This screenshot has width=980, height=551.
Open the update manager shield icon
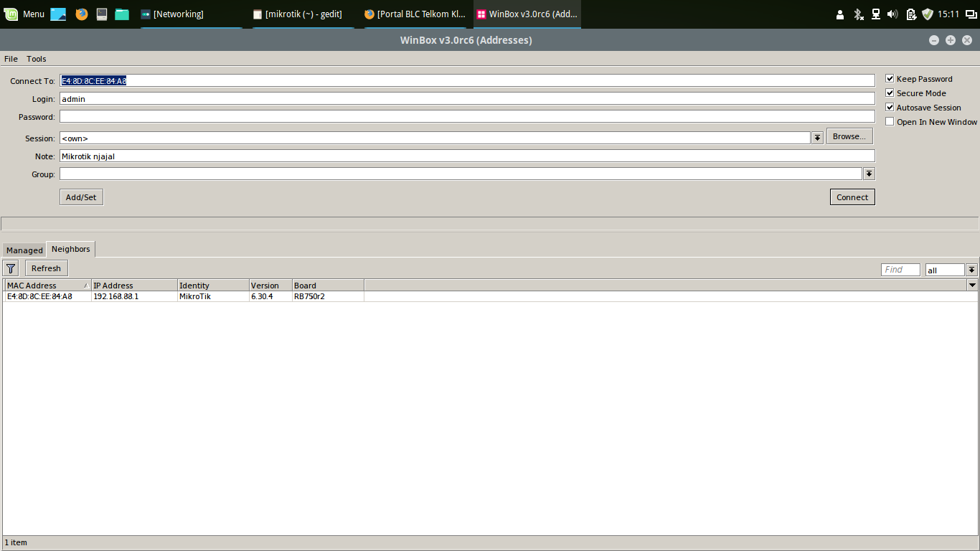(928, 14)
